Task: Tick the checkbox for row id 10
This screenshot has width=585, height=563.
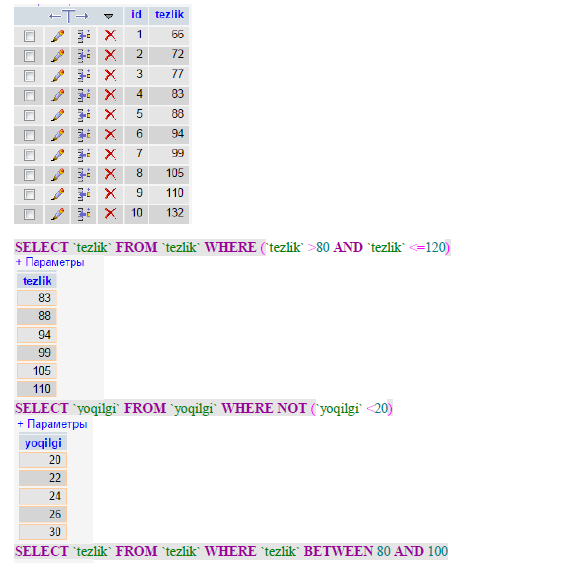Action: click(29, 214)
